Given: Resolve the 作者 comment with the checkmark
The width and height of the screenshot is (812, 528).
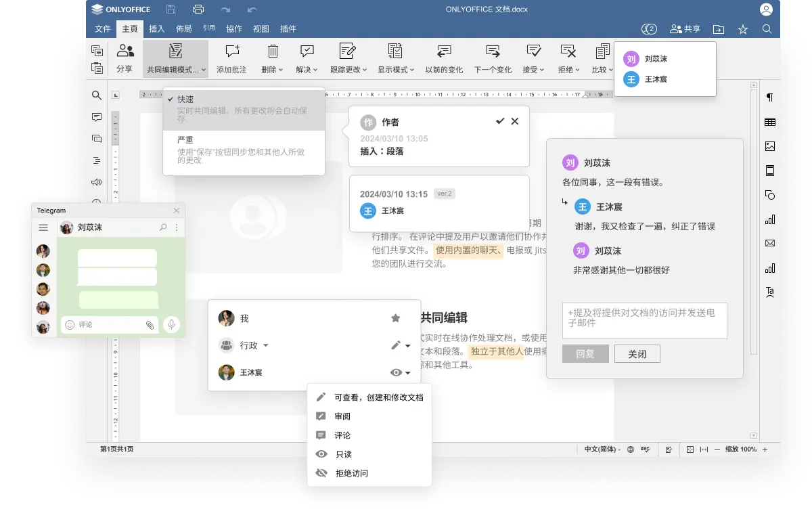Looking at the screenshot, I should point(500,121).
